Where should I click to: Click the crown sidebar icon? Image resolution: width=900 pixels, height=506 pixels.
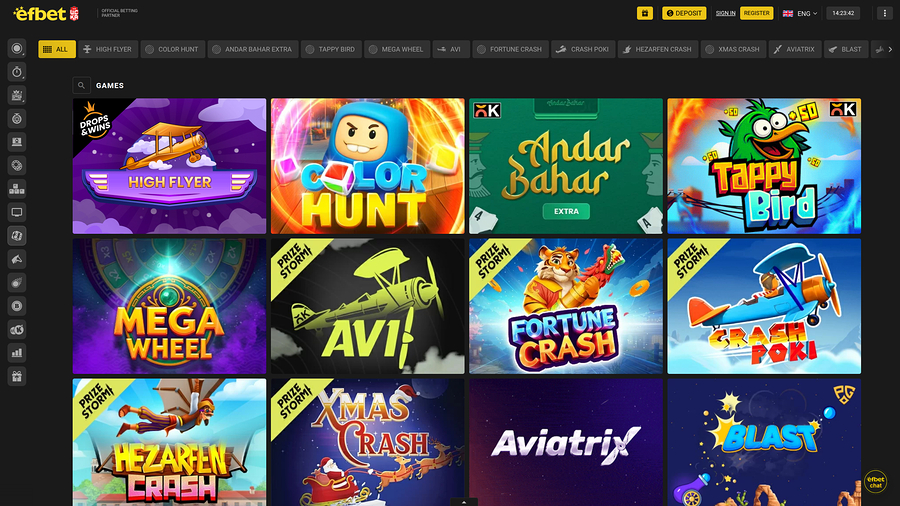click(x=17, y=95)
